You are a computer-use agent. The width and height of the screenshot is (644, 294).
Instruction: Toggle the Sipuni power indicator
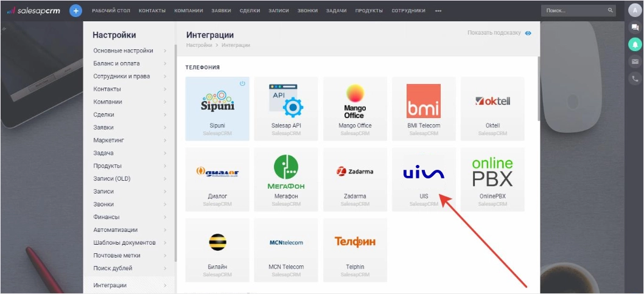click(242, 83)
